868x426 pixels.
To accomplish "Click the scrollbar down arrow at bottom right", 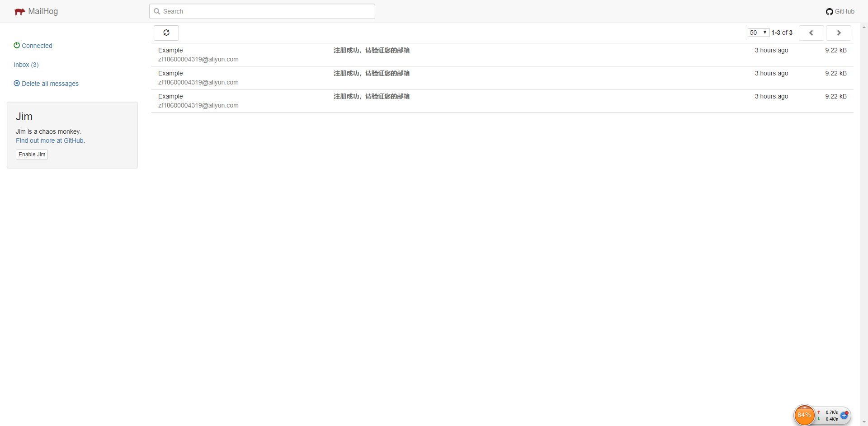I will click(x=864, y=422).
